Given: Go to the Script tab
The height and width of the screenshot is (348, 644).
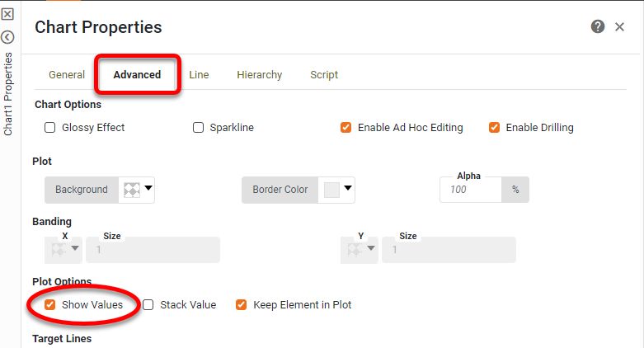Looking at the screenshot, I should point(324,75).
